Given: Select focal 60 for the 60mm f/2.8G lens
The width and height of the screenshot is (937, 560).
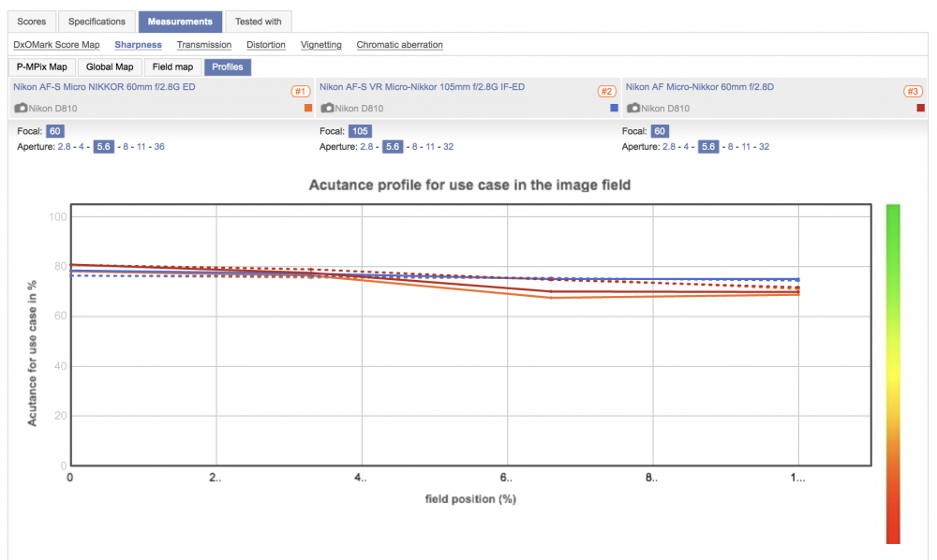Looking at the screenshot, I should (x=55, y=131).
